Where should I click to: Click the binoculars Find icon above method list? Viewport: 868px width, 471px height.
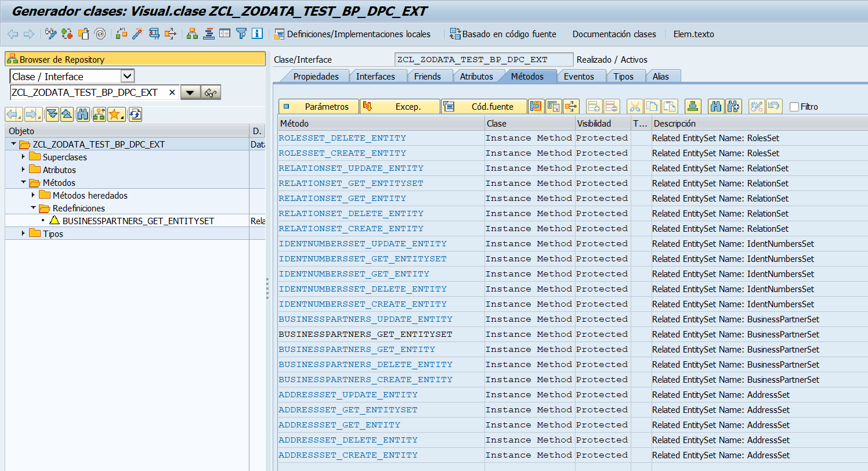(716, 106)
